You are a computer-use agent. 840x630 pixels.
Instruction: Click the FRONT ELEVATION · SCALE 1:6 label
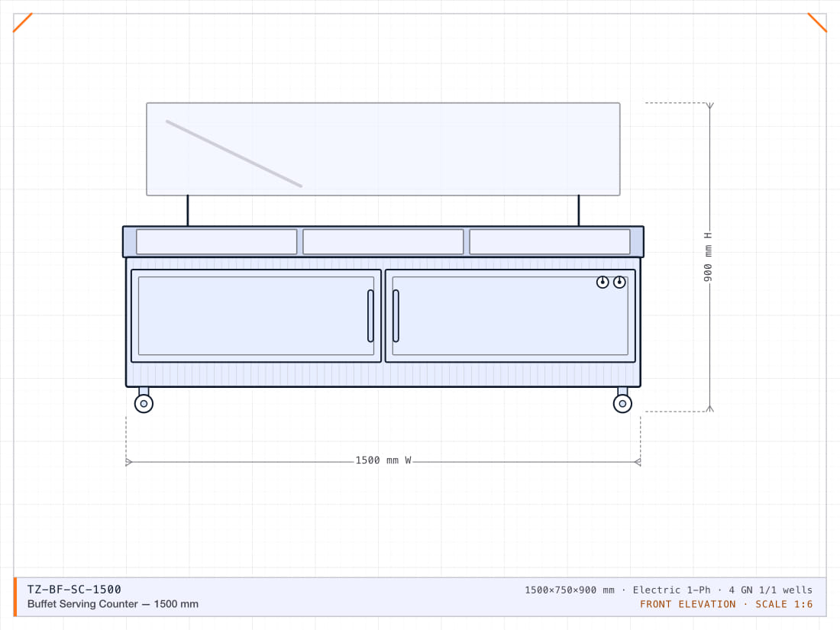(726, 604)
